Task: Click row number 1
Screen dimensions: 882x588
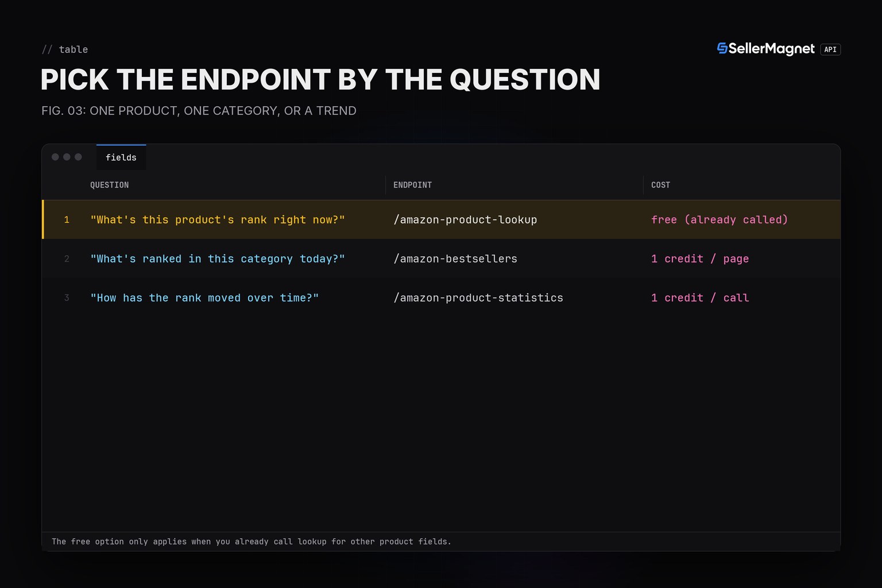Action: tap(67, 220)
